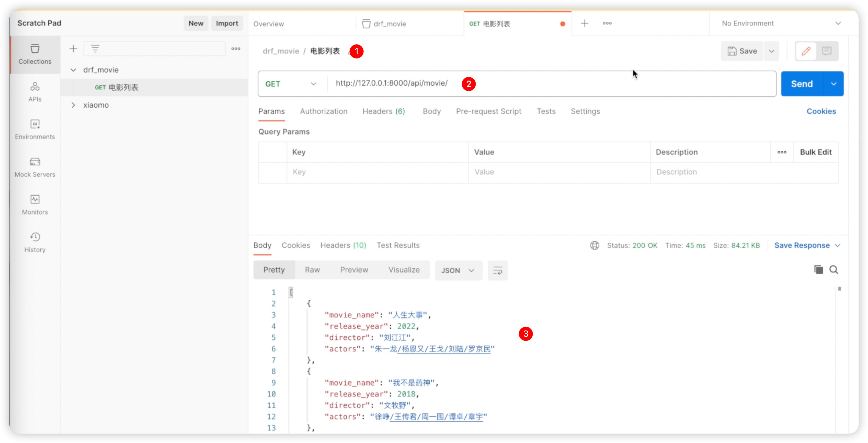
Task: Switch response view to Visualize
Action: (x=404, y=270)
